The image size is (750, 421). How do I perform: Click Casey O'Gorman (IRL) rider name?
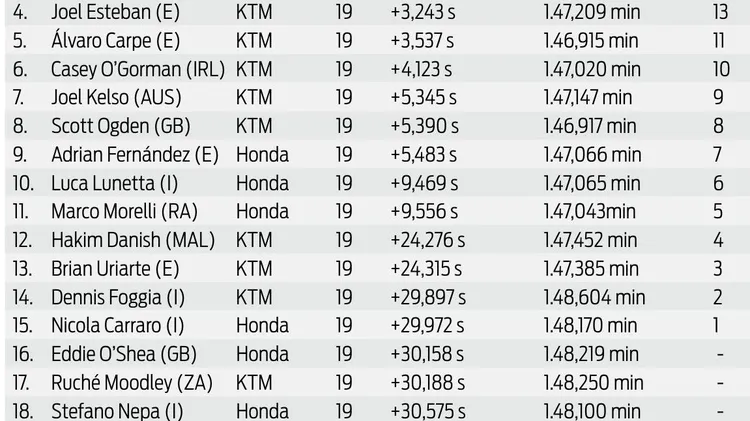click(x=137, y=70)
